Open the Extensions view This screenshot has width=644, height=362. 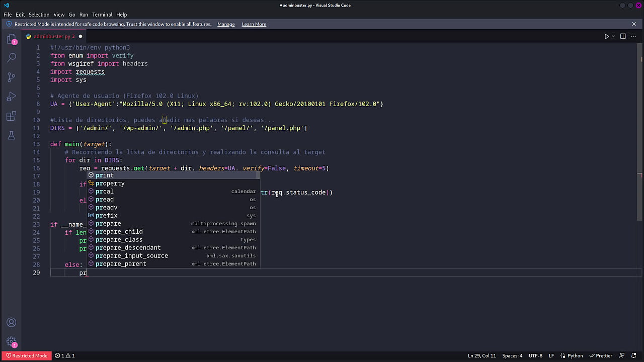click(x=11, y=115)
